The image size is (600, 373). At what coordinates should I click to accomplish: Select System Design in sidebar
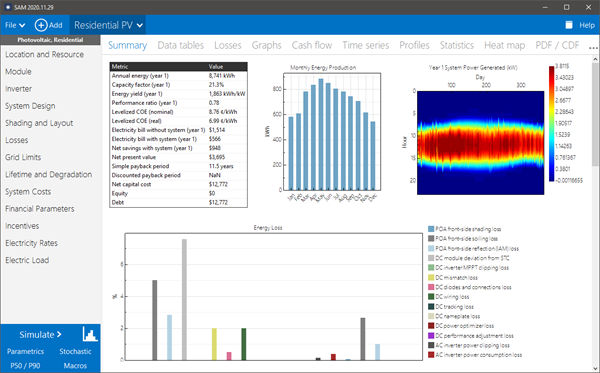coord(30,106)
